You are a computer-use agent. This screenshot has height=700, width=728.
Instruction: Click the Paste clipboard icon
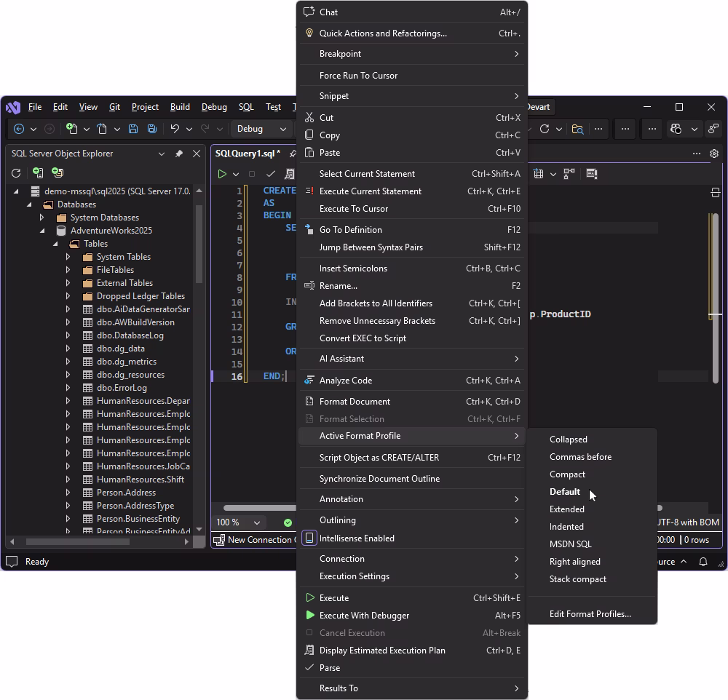(x=309, y=153)
